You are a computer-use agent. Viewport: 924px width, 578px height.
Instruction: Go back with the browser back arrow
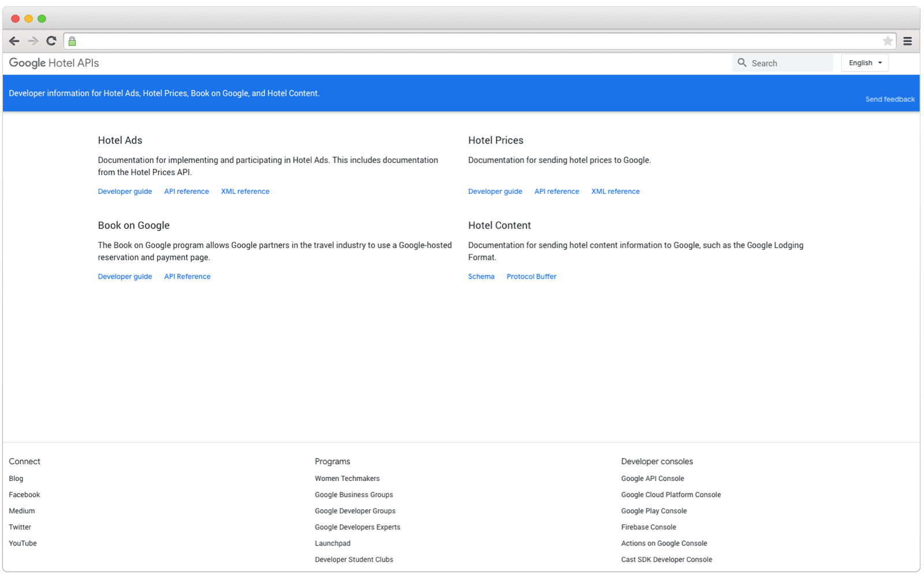pyautogui.click(x=14, y=41)
